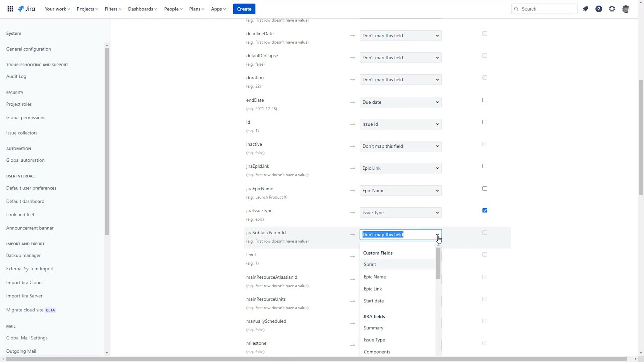Open the user profile avatar
The height and width of the screenshot is (362, 644).
tap(626, 9)
